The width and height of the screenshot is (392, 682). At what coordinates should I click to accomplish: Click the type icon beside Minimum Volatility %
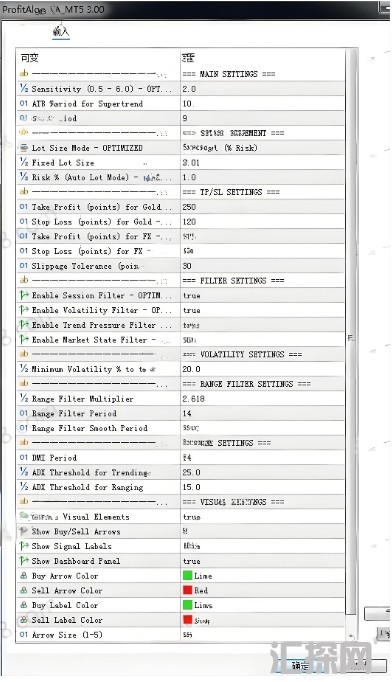24,369
